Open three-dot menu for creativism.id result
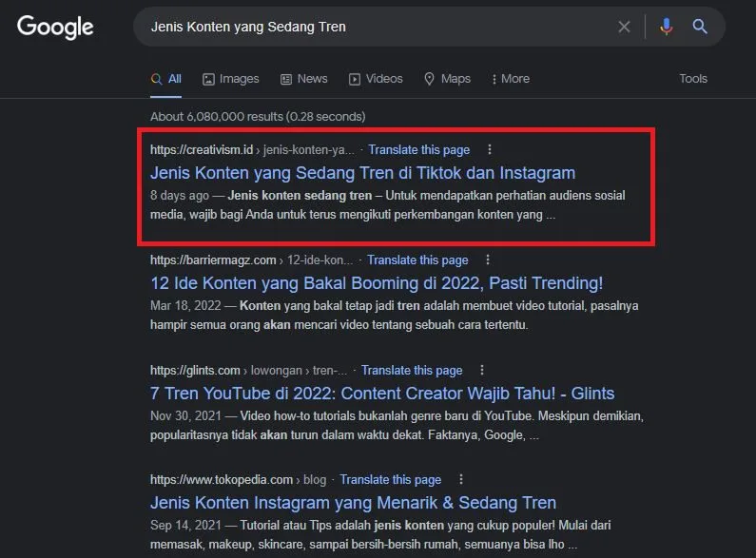The width and height of the screenshot is (756, 558). tap(490, 149)
